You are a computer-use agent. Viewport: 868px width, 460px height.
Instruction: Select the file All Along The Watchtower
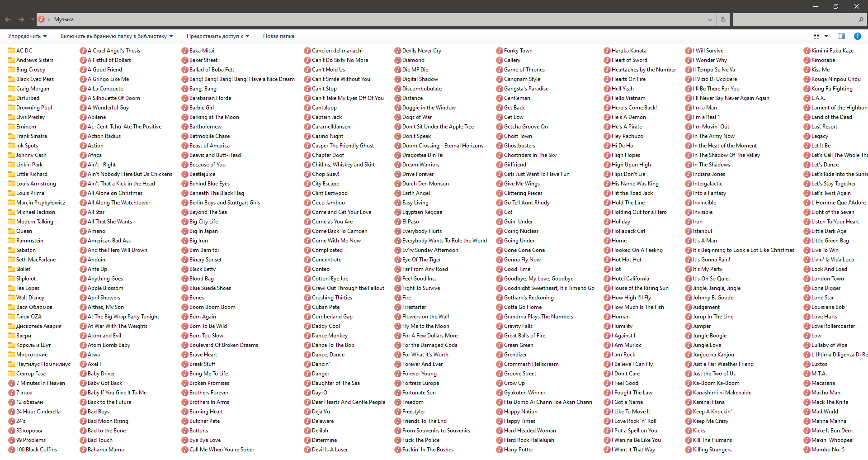pyautogui.click(x=115, y=203)
